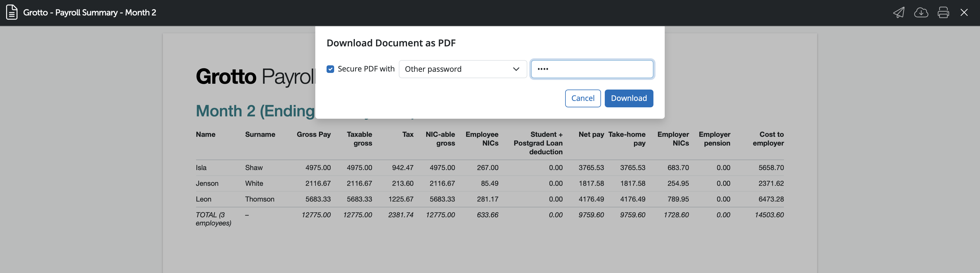Click Isla's Employee NICs value 267.00

487,167
